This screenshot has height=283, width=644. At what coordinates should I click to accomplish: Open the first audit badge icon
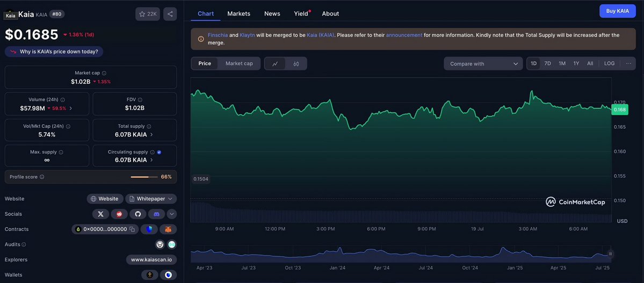(x=160, y=244)
